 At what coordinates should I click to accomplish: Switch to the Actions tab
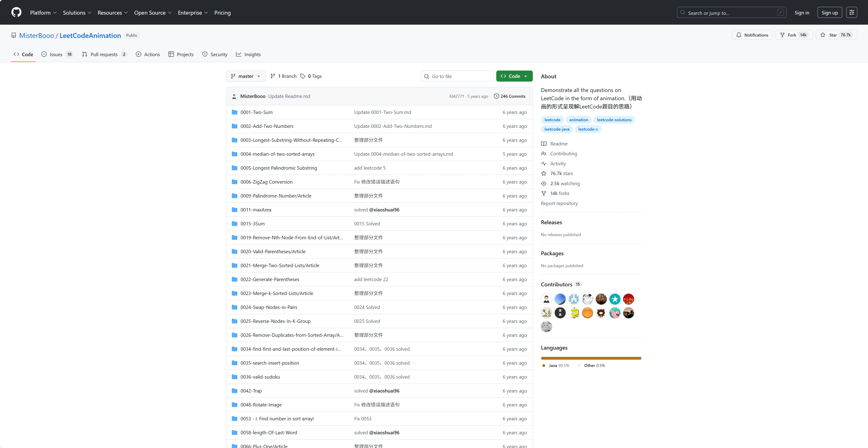point(148,54)
